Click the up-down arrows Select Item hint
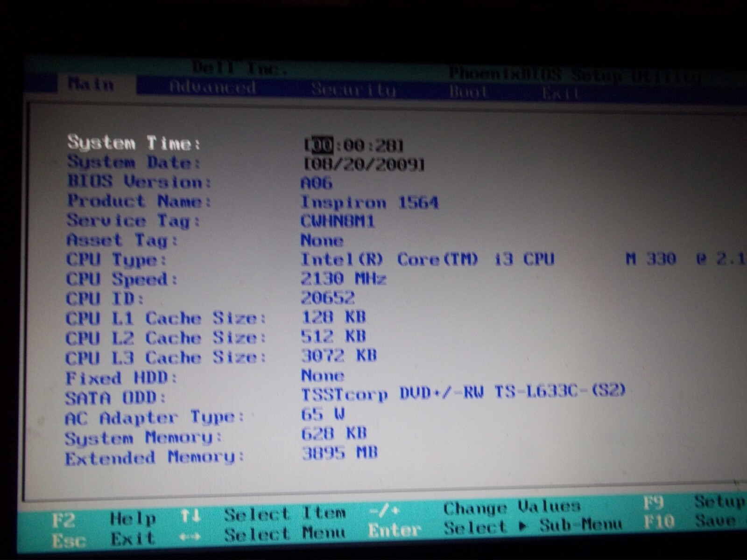747x560 pixels. 263,515
